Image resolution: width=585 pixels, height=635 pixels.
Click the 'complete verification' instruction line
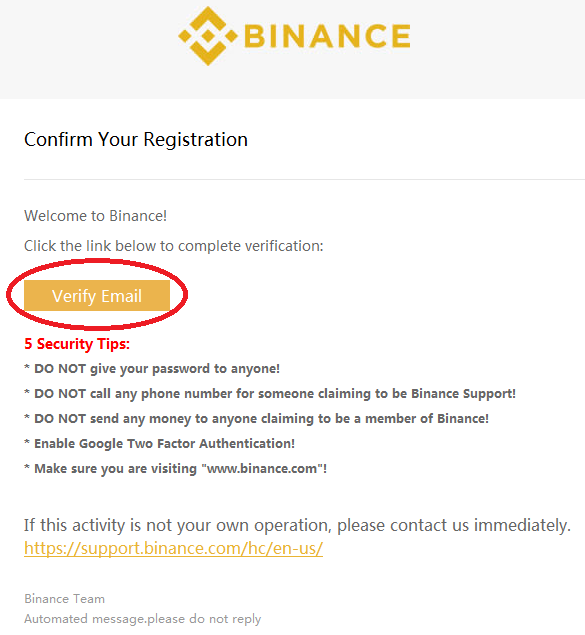pos(174,246)
